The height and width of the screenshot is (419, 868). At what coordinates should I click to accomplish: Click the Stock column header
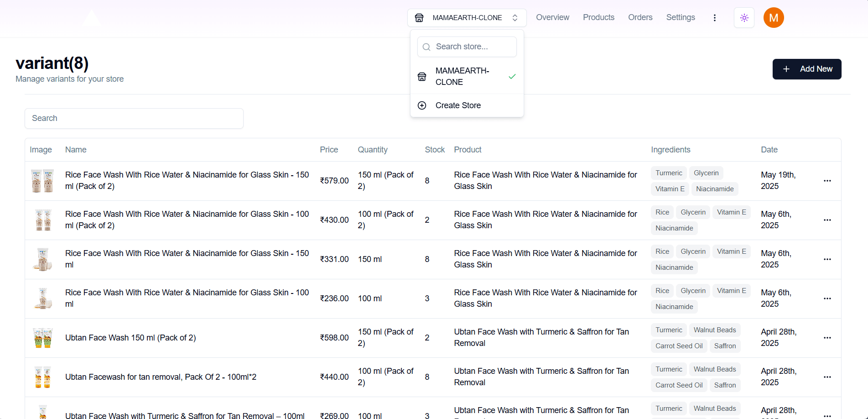[434, 150]
